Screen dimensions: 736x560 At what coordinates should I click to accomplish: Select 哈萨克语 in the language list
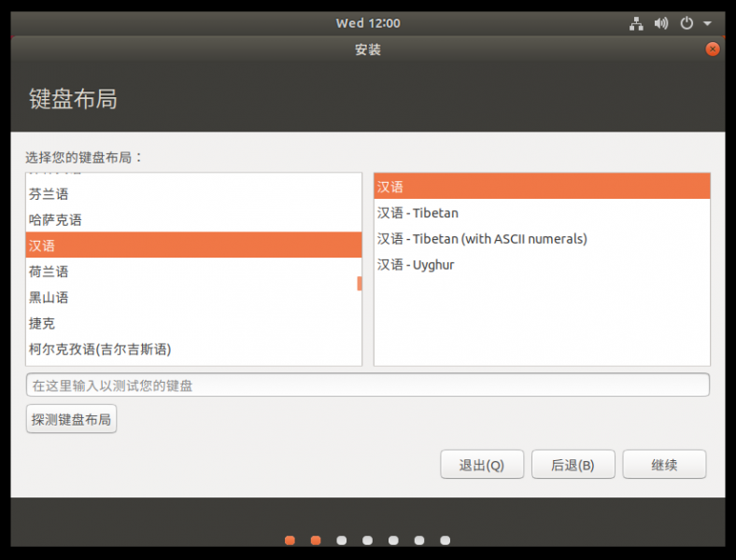coord(55,220)
